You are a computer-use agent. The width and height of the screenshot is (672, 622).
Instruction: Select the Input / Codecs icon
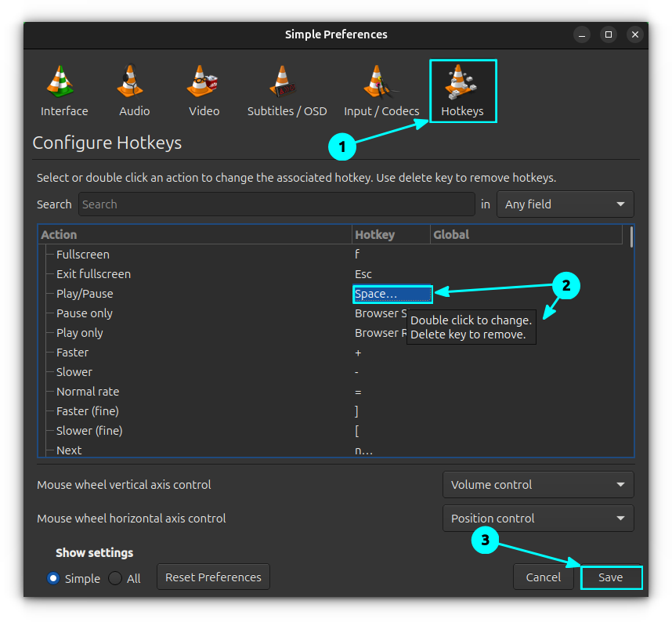click(x=381, y=86)
